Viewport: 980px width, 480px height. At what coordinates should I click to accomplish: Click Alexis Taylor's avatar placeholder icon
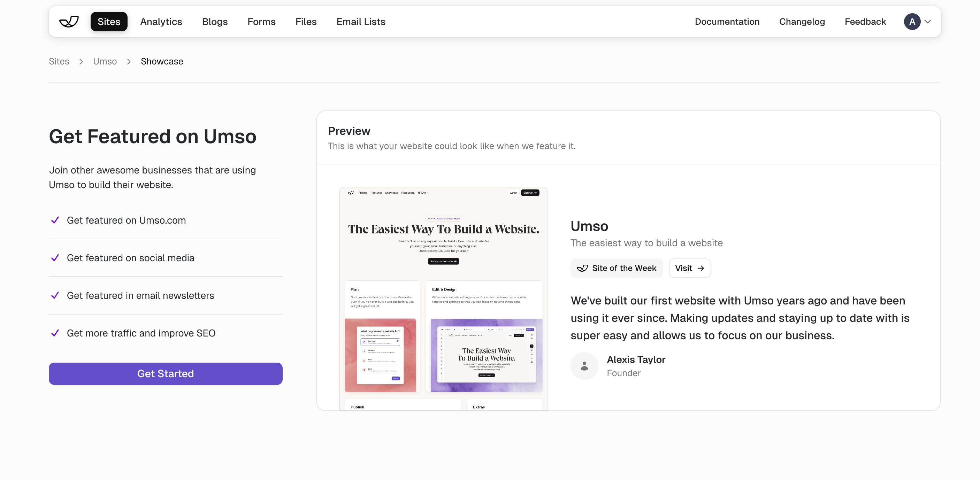[584, 366]
